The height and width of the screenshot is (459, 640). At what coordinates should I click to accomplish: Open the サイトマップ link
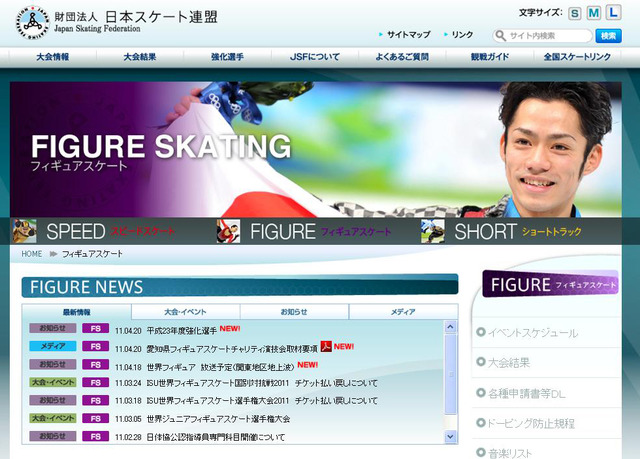click(409, 35)
